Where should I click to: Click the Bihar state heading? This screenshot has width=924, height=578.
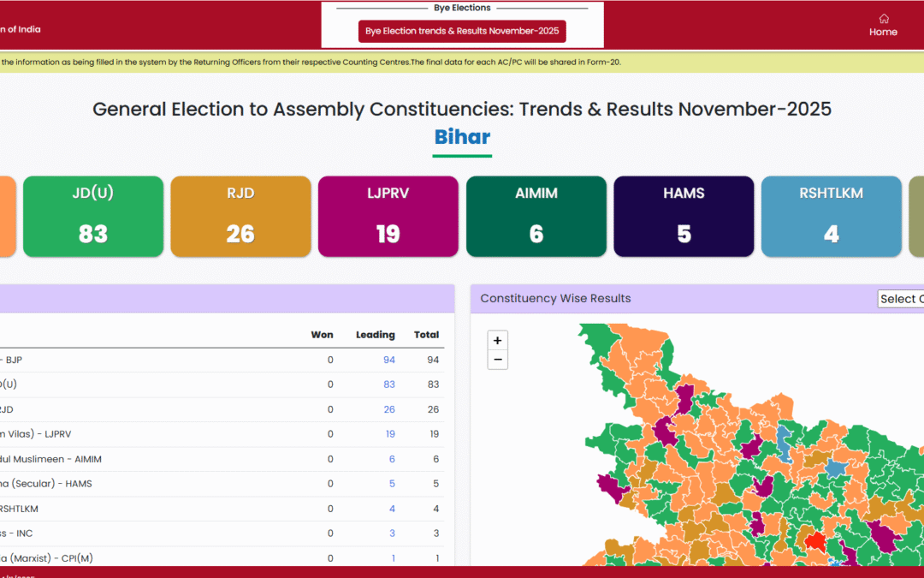pos(462,137)
